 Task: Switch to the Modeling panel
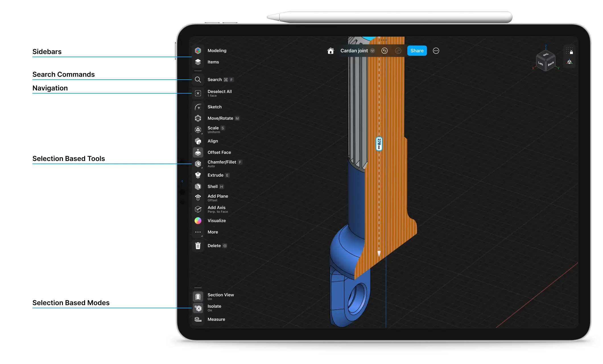pos(217,50)
